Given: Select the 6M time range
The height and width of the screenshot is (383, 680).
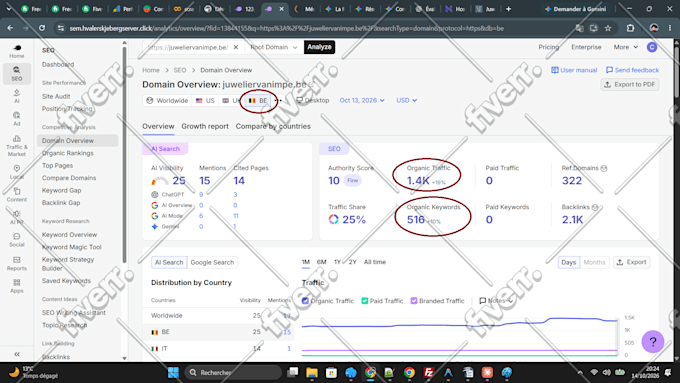Looking at the screenshot, I should coord(321,262).
